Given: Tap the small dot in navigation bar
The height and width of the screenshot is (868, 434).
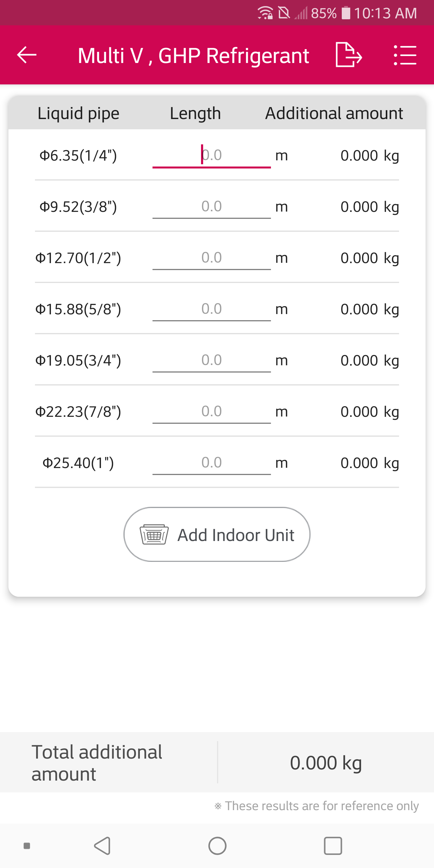Looking at the screenshot, I should (27, 845).
